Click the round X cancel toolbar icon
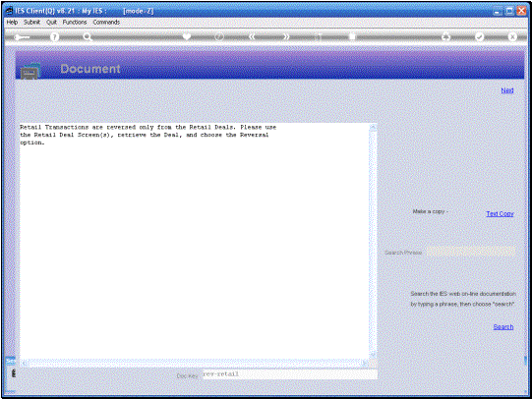 pyautogui.click(x=512, y=36)
